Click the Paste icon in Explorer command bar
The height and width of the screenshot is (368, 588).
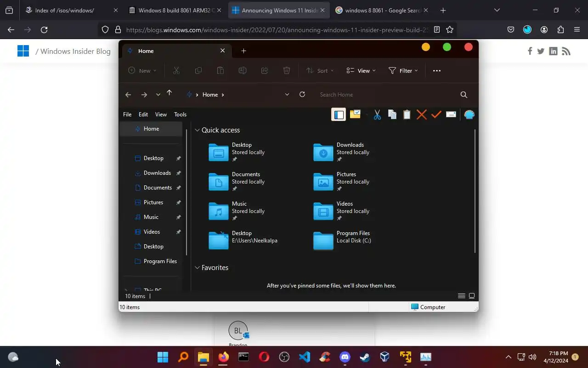[x=220, y=70]
